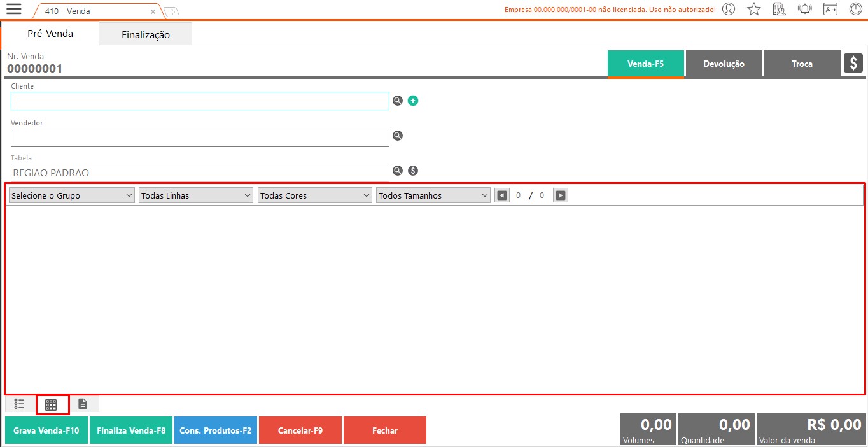
Task: Expand the Selecione o Grupo dropdown
Action: click(71, 195)
